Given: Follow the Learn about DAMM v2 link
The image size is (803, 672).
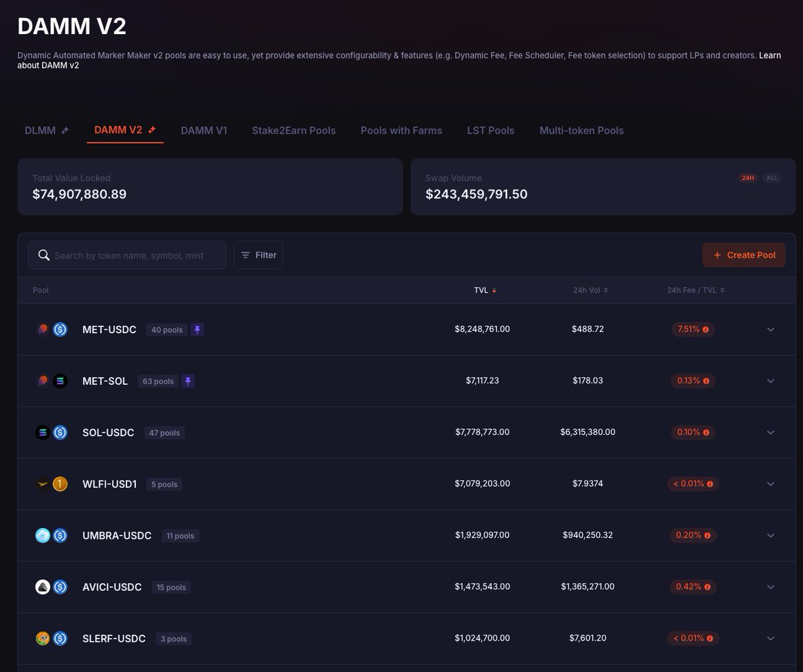Looking at the screenshot, I should point(770,55).
